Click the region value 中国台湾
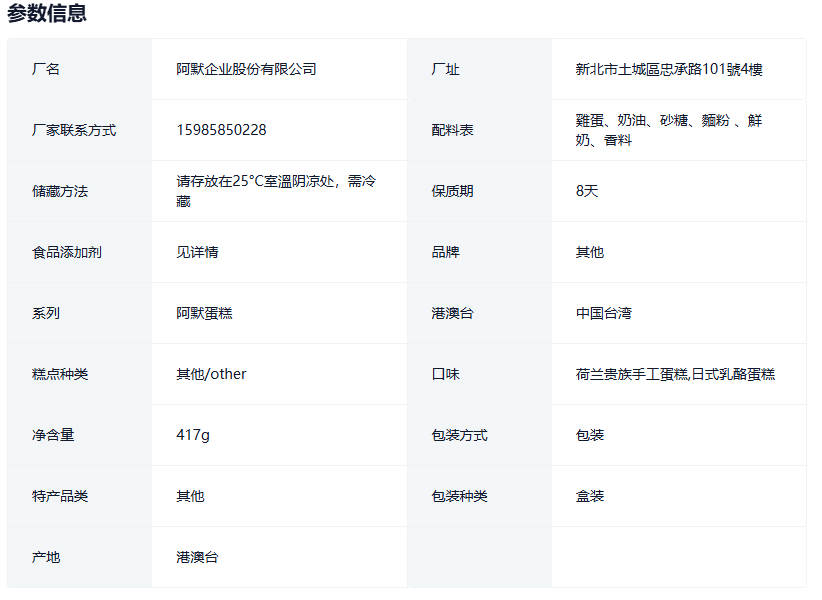Screen dimensions: 822x600 click(603, 313)
